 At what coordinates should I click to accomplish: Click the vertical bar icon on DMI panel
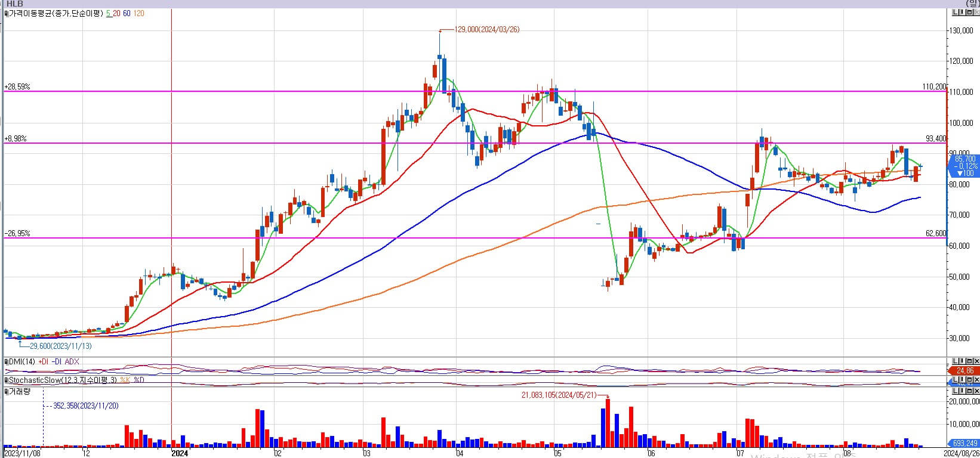pyautogui.click(x=962, y=361)
